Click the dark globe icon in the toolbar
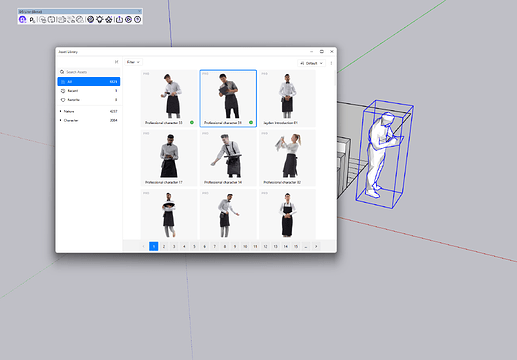 pos(90,20)
